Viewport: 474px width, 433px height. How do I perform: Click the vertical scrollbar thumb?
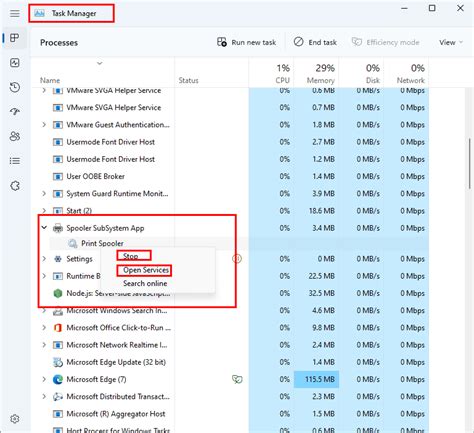click(x=470, y=164)
